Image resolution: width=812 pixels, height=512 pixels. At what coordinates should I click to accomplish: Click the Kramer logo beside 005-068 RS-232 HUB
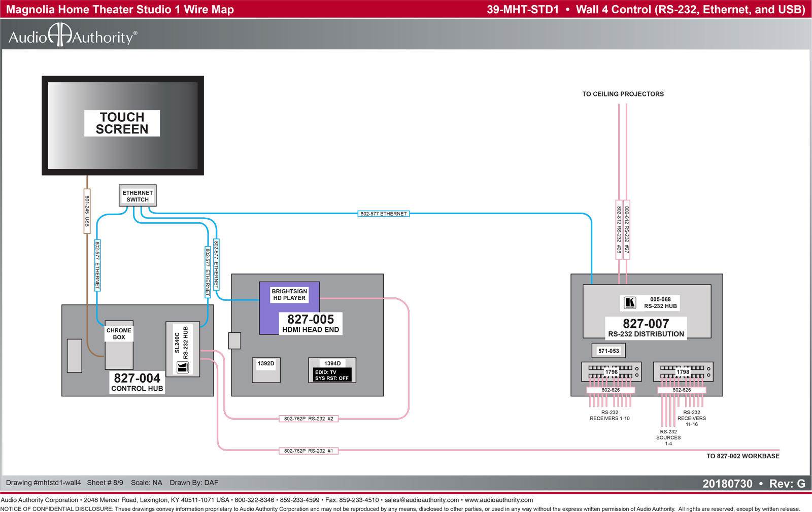tap(630, 303)
